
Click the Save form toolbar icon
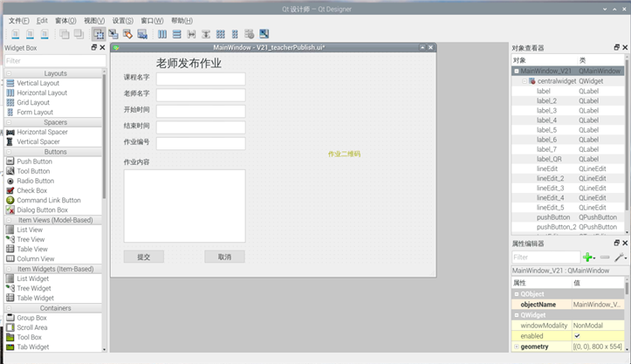(x=45, y=34)
